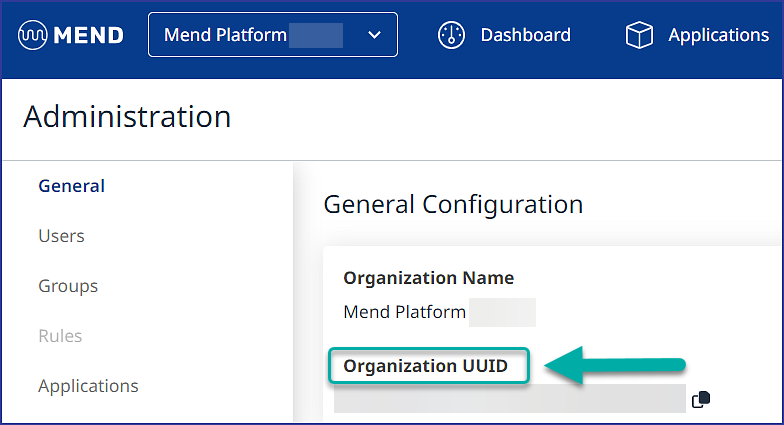Image resolution: width=784 pixels, height=425 pixels.
Task: Click the Organization UUID label
Action: pyautogui.click(x=426, y=366)
